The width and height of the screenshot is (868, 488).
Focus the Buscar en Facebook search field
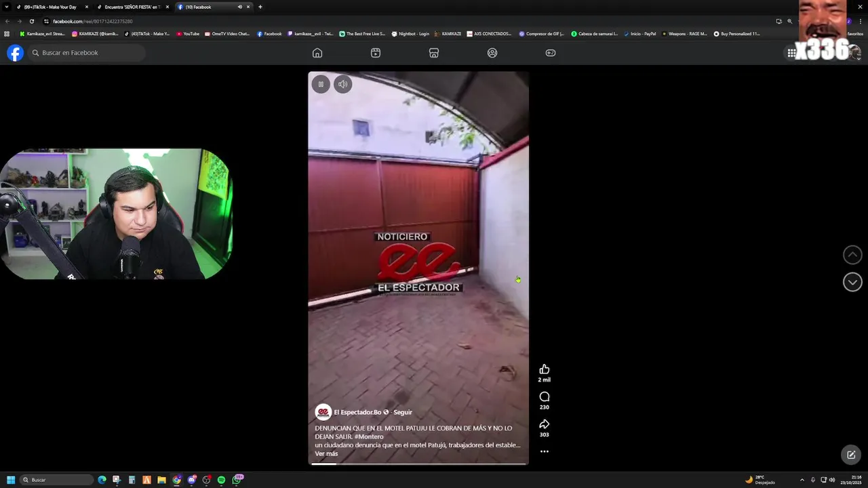(x=87, y=53)
